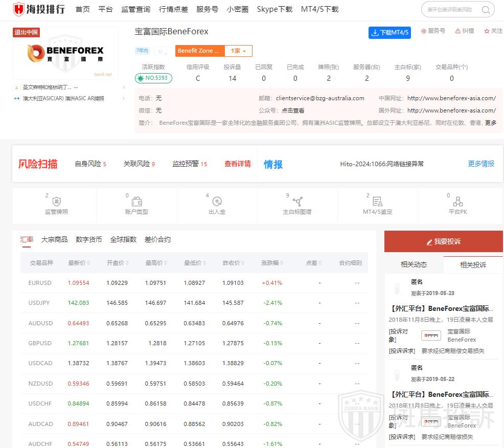Screen dimensions: 504x448
Task: Open the 平台PK comparison icon
Action: coord(457,201)
